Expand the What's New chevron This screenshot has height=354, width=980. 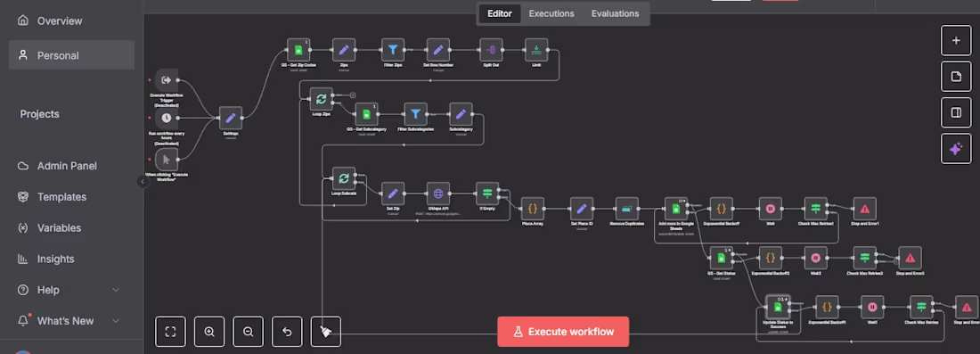[x=116, y=321]
